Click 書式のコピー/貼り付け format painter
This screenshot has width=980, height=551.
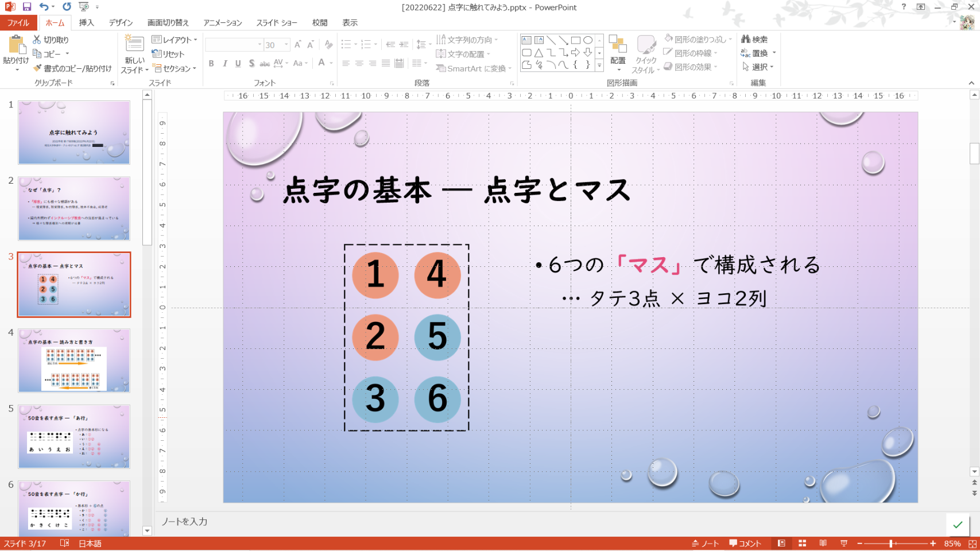click(x=72, y=68)
